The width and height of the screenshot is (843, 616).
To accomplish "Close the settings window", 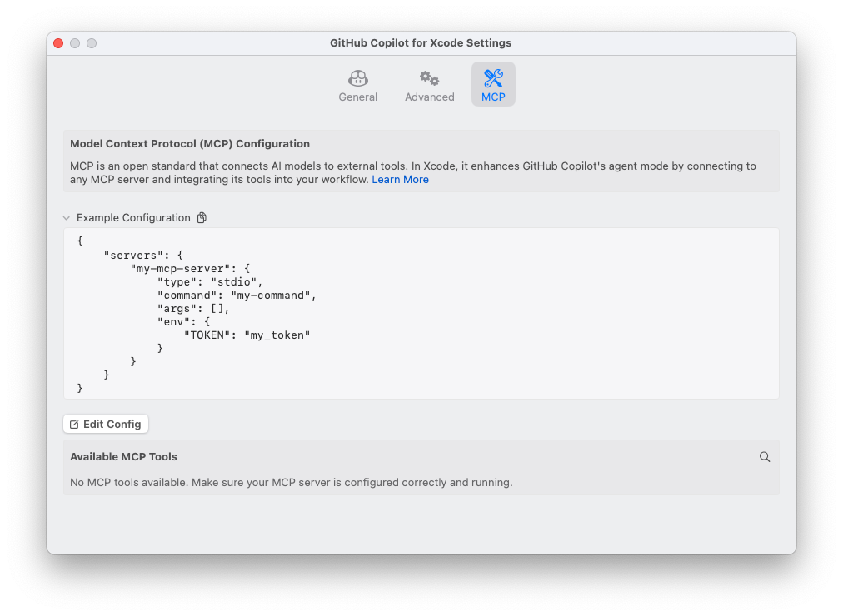I will [x=58, y=43].
